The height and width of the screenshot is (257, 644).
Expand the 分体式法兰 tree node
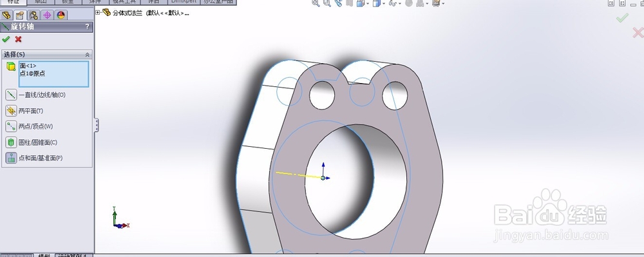(x=98, y=13)
